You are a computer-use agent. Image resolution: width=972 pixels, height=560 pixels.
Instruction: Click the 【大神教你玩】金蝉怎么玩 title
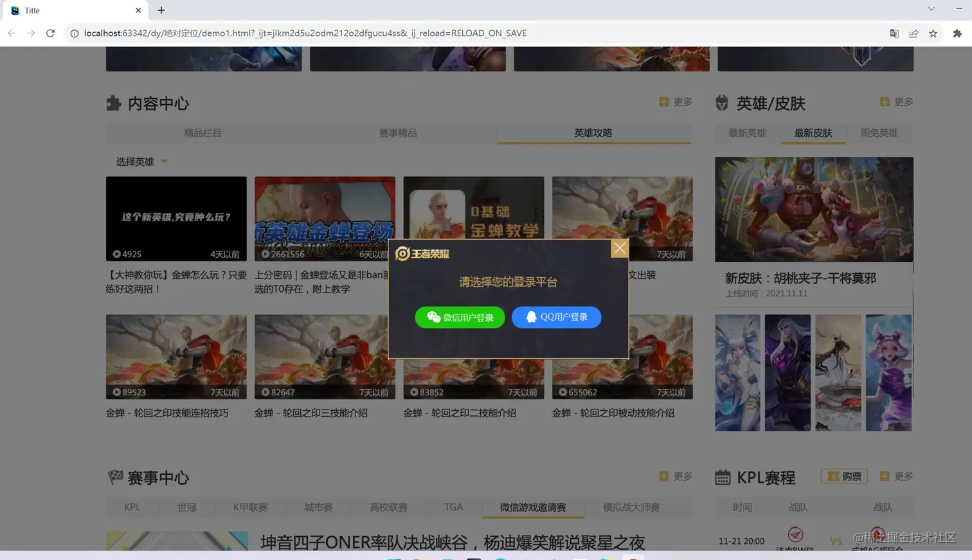pyautogui.click(x=176, y=282)
